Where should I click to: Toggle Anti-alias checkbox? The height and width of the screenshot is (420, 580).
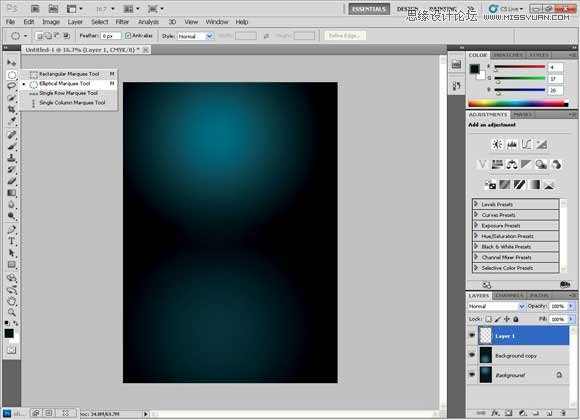pyautogui.click(x=128, y=36)
